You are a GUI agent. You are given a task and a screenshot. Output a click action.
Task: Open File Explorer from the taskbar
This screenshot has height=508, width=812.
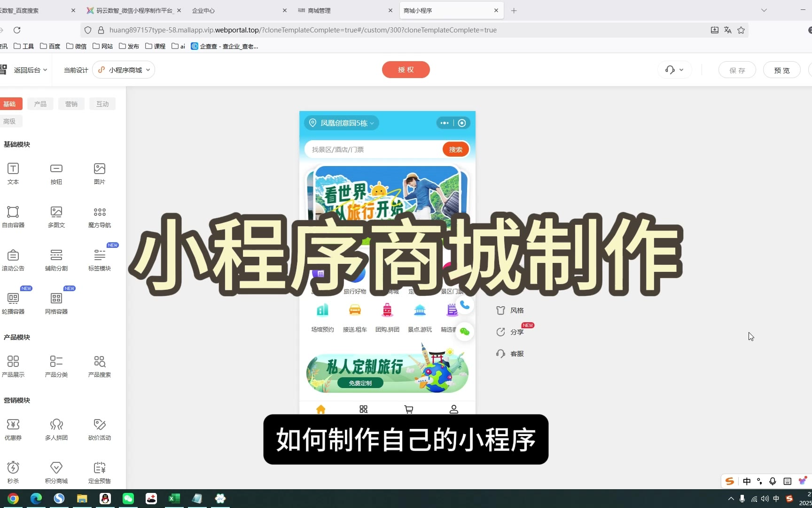tap(82, 499)
